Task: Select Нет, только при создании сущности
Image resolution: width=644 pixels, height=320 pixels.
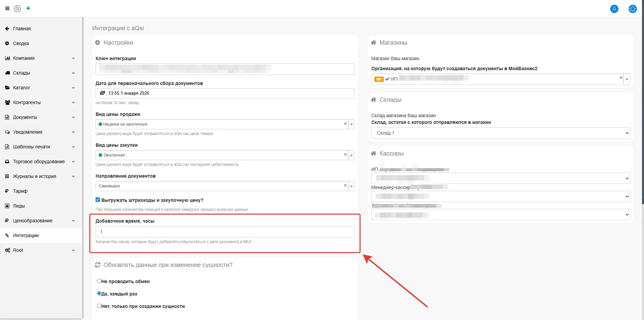Action: [99, 306]
